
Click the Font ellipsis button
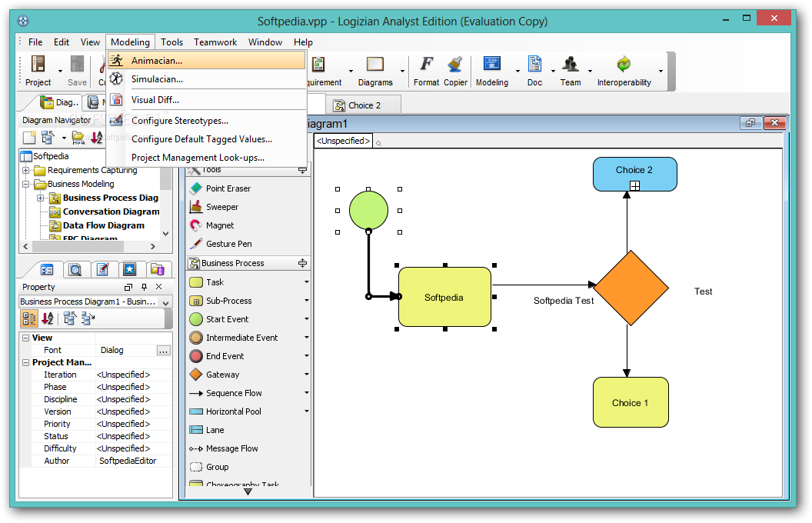click(163, 351)
